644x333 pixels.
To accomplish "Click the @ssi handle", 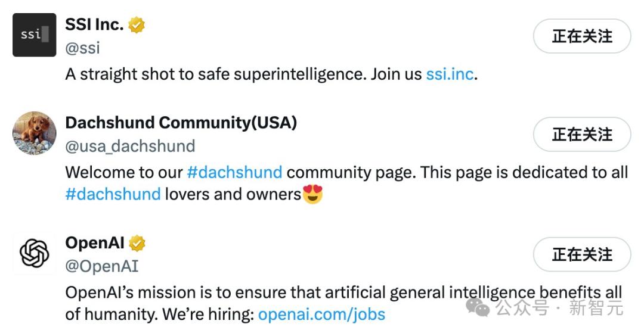I will (x=82, y=48).
